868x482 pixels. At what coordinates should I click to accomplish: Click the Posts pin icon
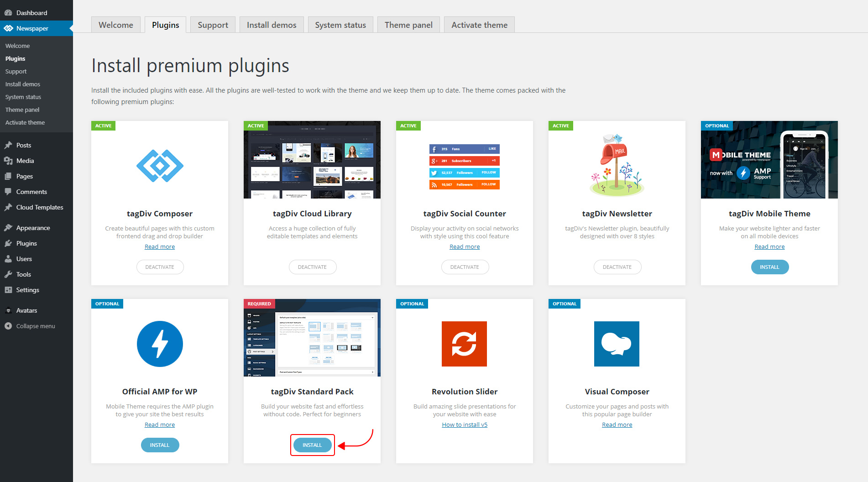point(8,145)
